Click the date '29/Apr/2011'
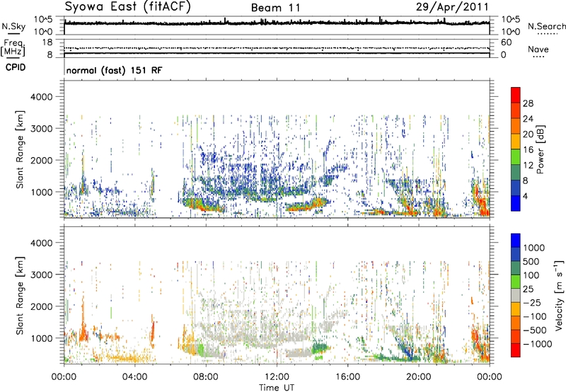 [x=452, y=7]
